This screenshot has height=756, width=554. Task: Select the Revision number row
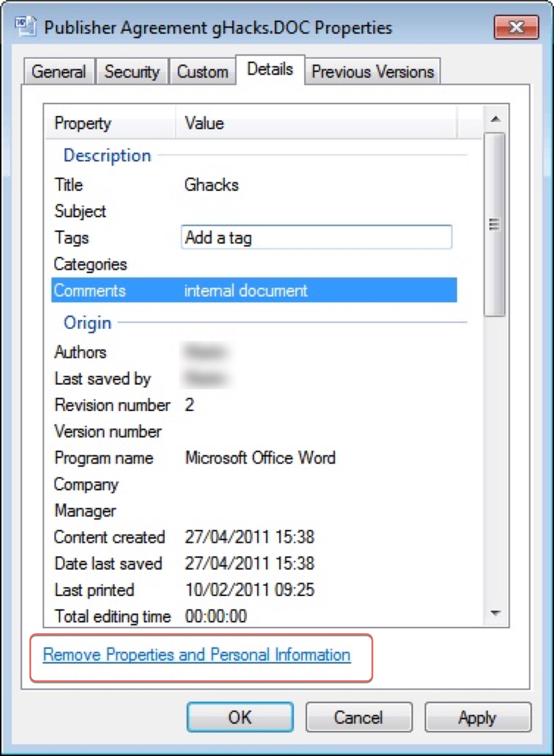pos(254,405)
